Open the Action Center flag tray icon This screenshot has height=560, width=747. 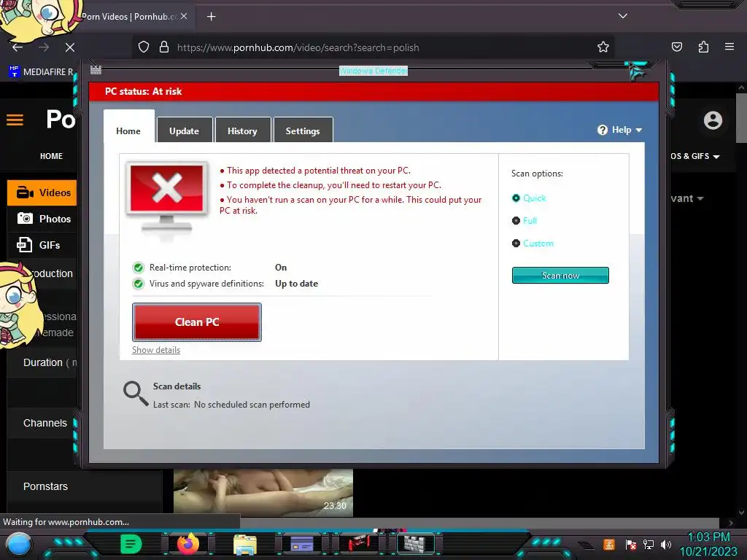coord(631,545)
